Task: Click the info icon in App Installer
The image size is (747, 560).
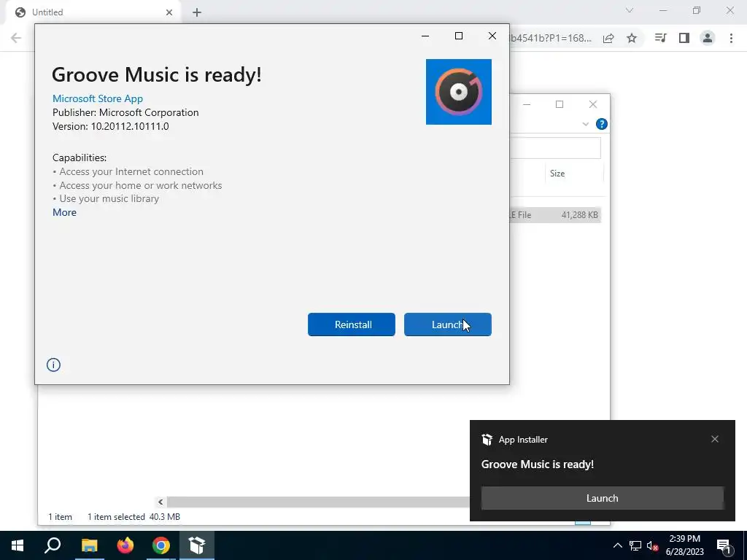Action: (53, 365)
